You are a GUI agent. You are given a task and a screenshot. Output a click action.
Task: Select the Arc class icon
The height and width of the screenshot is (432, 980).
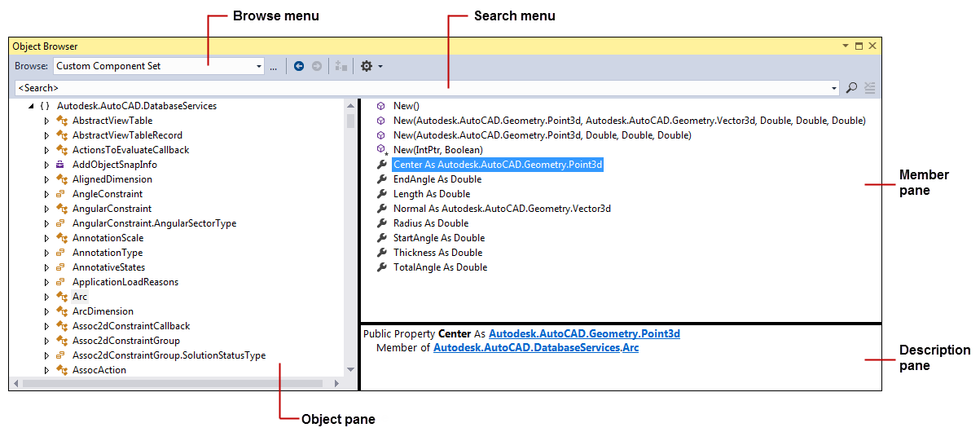pos(61,297)
